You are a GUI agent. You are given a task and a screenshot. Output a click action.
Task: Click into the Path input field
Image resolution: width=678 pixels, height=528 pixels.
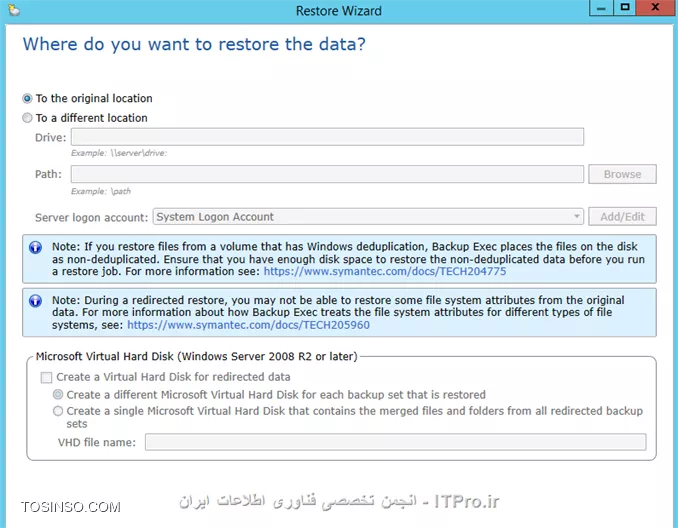pyautogui.click(x=327, y=174)
